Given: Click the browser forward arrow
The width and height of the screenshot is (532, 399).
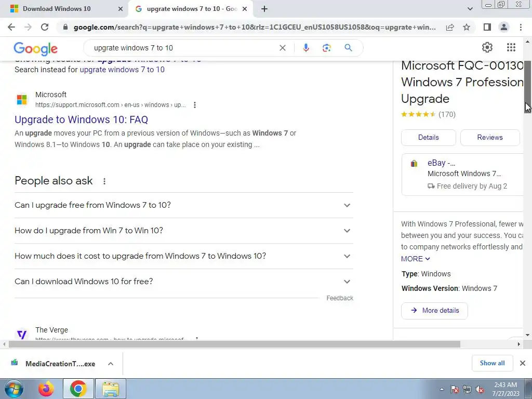Looking at the screenshot, I should tap(28, 27).
